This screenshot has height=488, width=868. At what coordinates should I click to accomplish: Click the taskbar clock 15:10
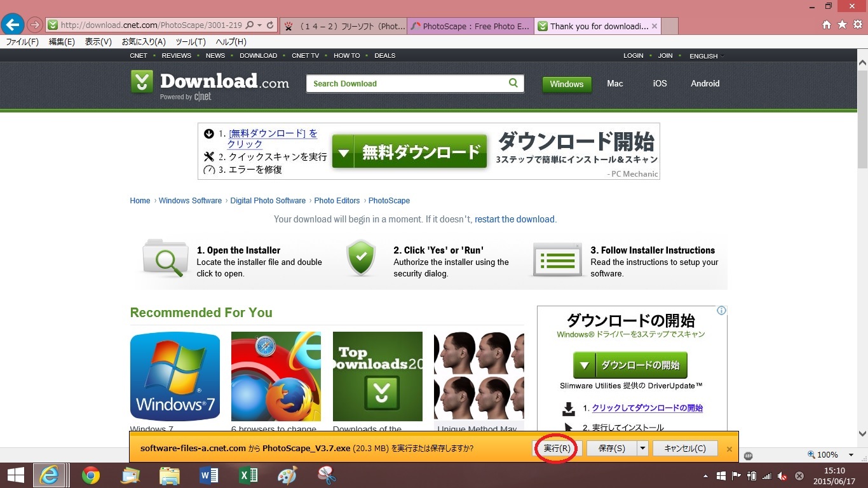coord(834,471)
